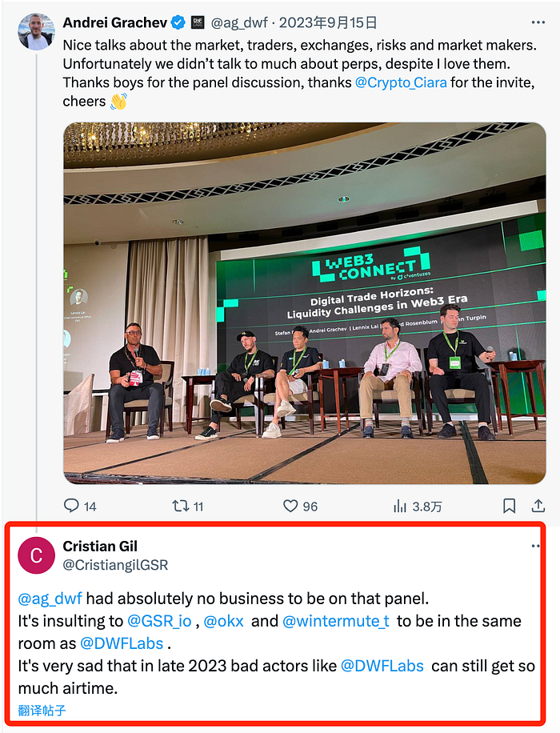Click the 翻译帖子 translate post link
This screenshot has height=733, width=560.
[x=42, y=711]
